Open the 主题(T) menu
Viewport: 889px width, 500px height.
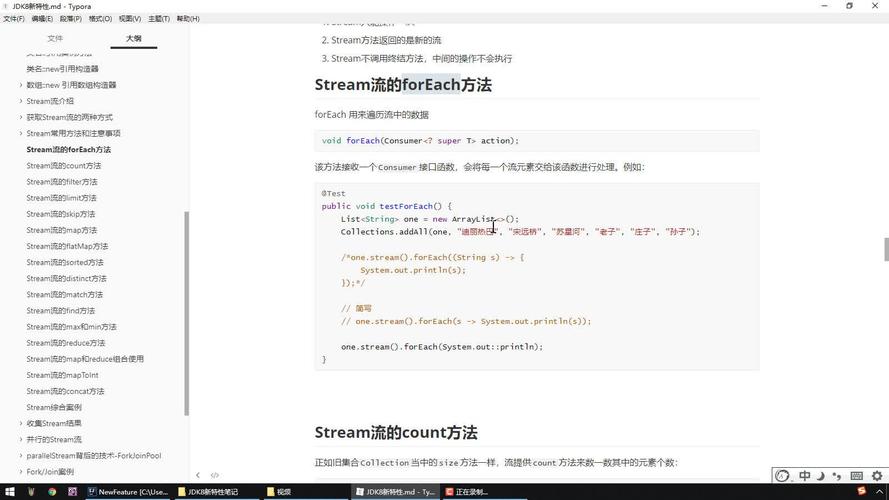point(159,19)
